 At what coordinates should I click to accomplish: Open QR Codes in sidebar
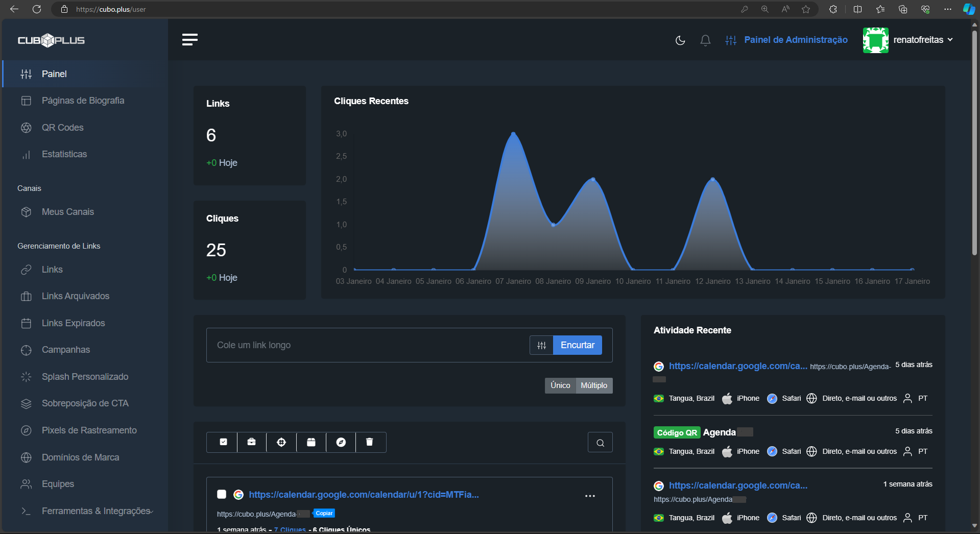62,128
